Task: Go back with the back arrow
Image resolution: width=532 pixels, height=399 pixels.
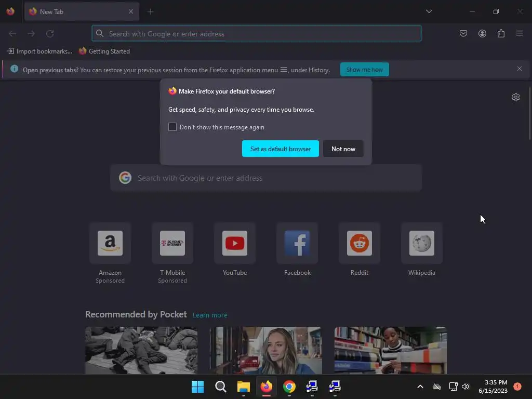Action: (12, 34)
